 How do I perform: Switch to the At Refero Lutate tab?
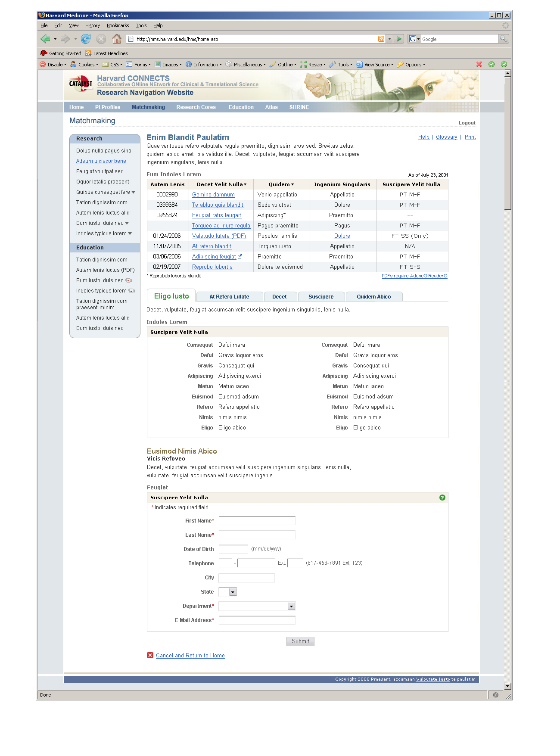click(229, 297)
